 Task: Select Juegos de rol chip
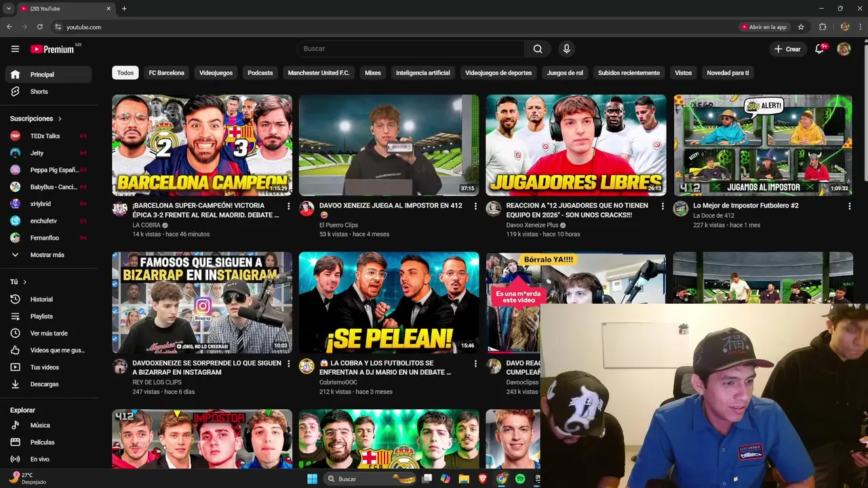tap(565, 73)
